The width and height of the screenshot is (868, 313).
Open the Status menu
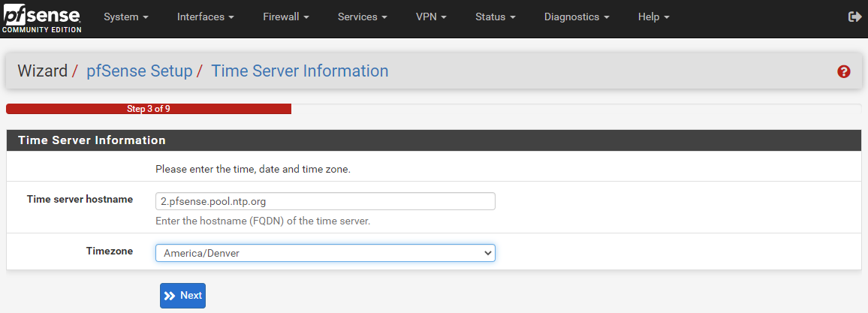[x=496, y=17]
